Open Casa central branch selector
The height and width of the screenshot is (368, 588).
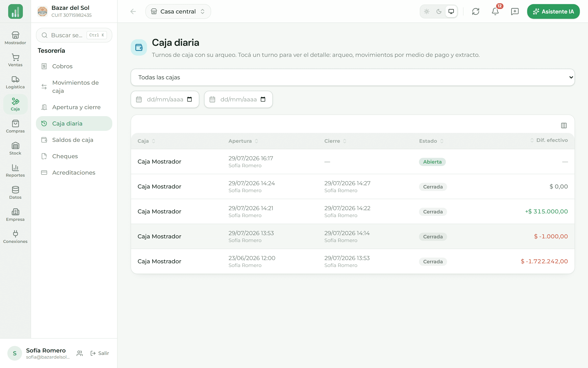[178, 11]
